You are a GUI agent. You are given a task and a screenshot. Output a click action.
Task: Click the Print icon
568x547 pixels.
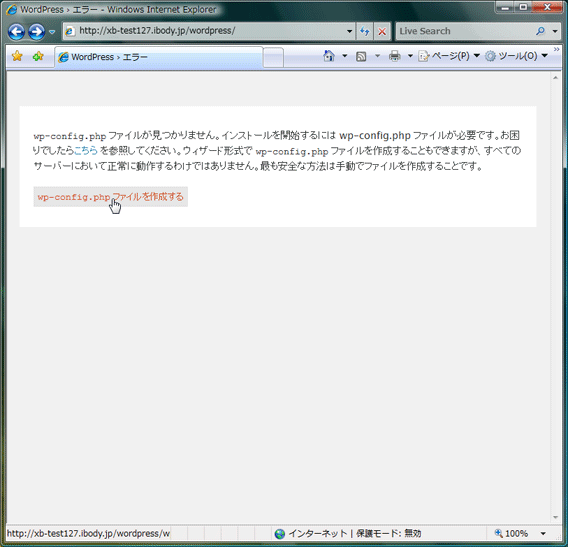(394, 56)
